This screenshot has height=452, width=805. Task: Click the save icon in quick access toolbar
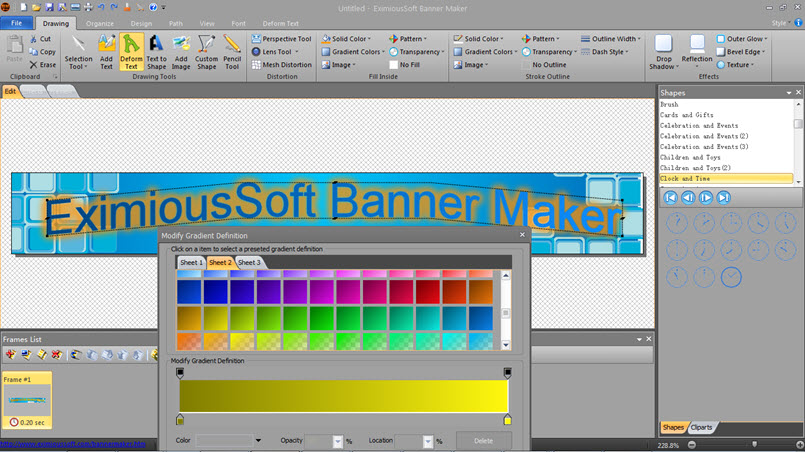[x=49, y=7]
